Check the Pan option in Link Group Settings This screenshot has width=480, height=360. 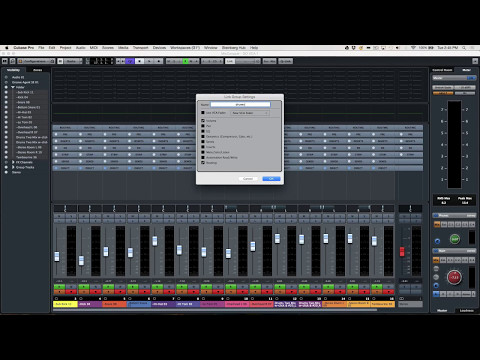tap(203, 126)
